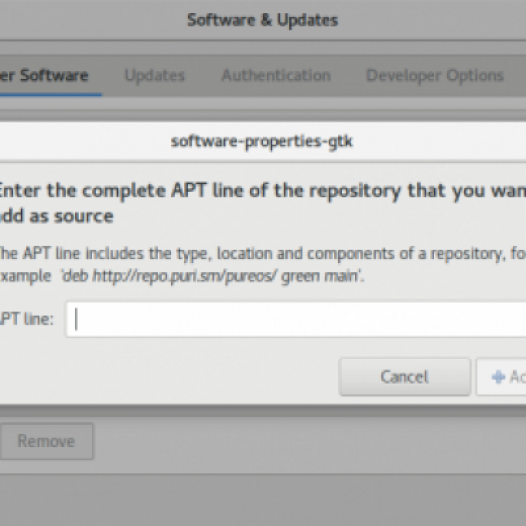
Task: Cancel the add repository dialog
Action: coord(405,377)
